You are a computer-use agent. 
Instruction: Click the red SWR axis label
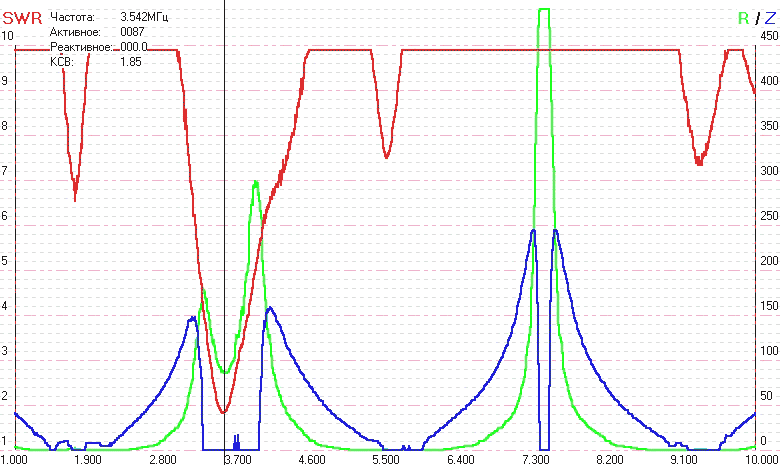pos(22,18)
